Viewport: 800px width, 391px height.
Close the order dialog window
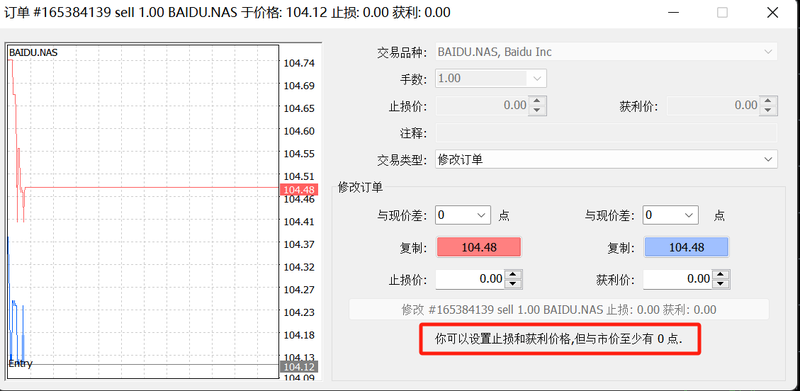(771, 13)
